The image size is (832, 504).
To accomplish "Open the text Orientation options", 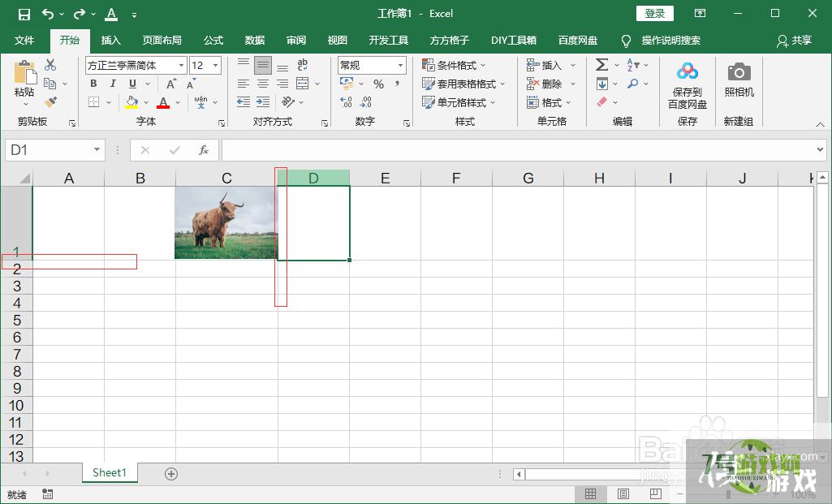I will [288, 102].
